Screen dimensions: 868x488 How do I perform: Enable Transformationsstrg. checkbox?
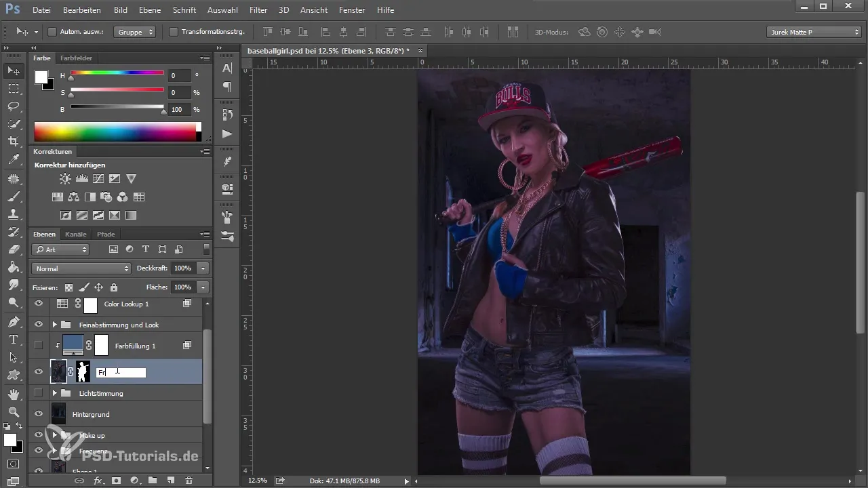(x=173, y=32)
